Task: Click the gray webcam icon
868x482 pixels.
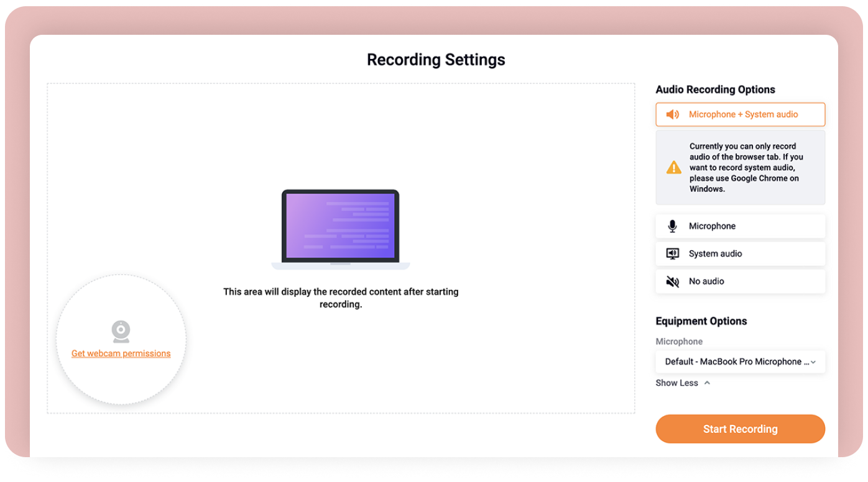Action: point(121,332)
